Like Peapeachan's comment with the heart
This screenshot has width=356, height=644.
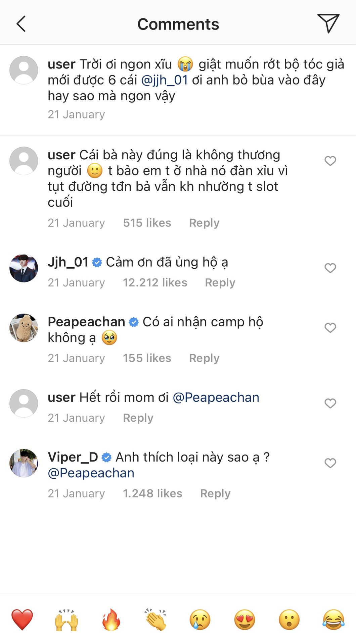[x=330, y=328]
